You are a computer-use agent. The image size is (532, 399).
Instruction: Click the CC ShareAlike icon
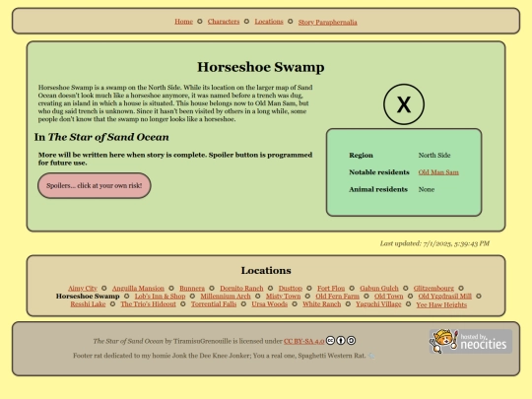point(351,340)
